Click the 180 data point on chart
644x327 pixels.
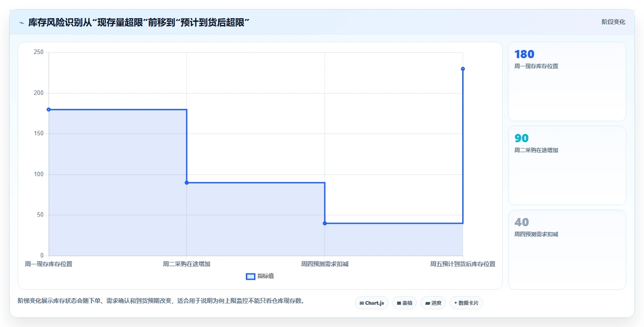pos(49,109)
